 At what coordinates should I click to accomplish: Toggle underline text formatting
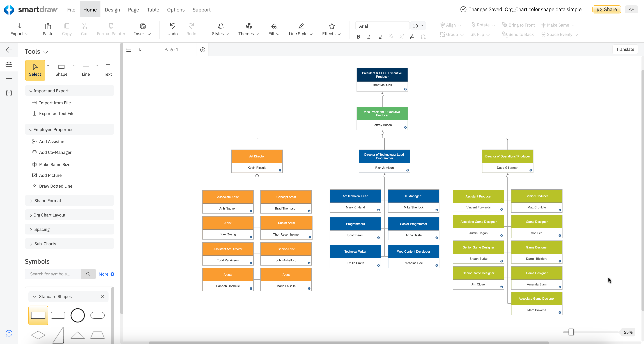click(x=380, y=36)
